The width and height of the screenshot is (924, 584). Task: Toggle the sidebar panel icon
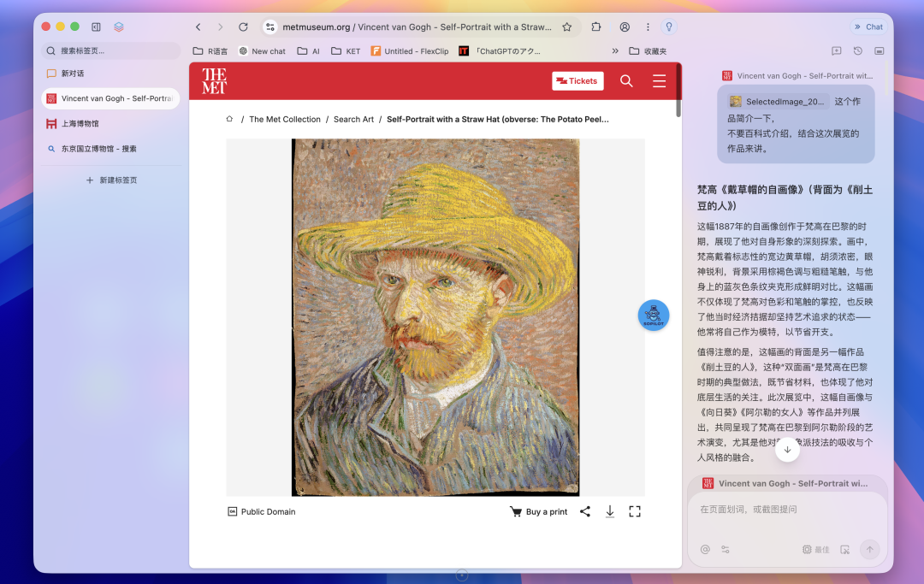96,27
